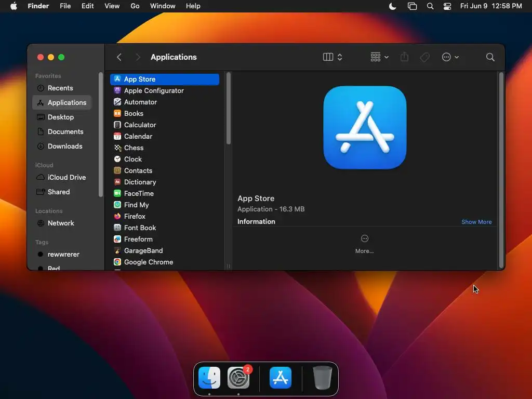This screenshot has height=399, width=532.
Task: Go forward with the right chevron button
Action: coord(138,57)
